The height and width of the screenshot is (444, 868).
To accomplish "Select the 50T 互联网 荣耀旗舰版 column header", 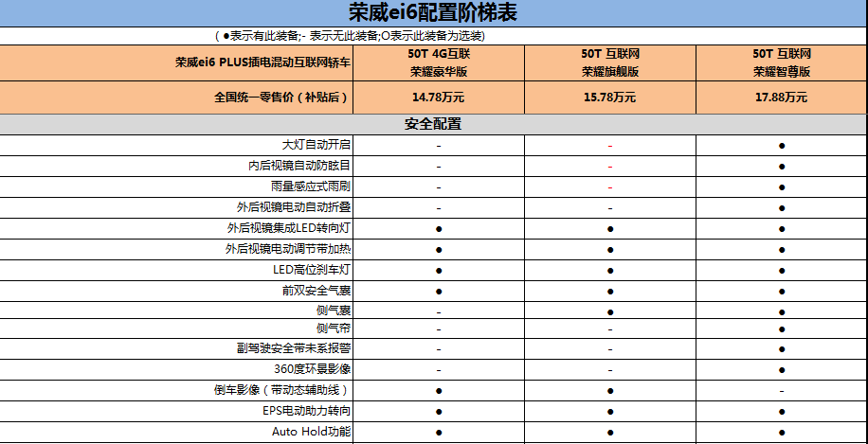I will 610,63.
